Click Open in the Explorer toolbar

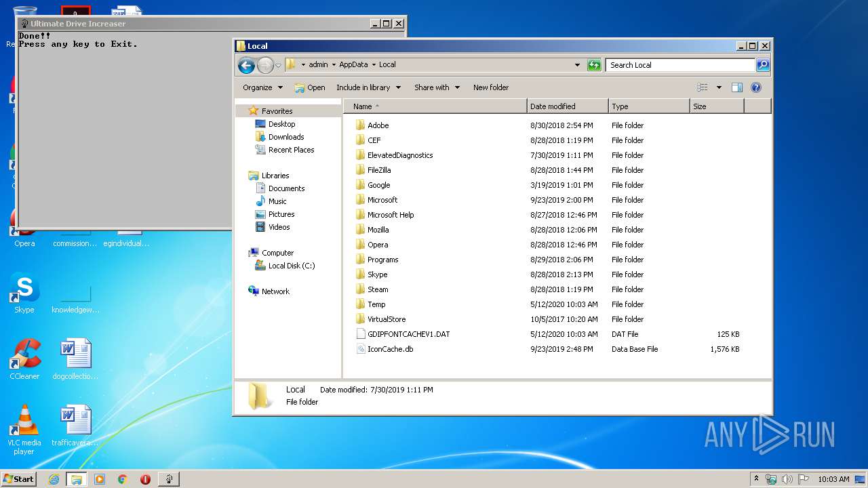310,87
